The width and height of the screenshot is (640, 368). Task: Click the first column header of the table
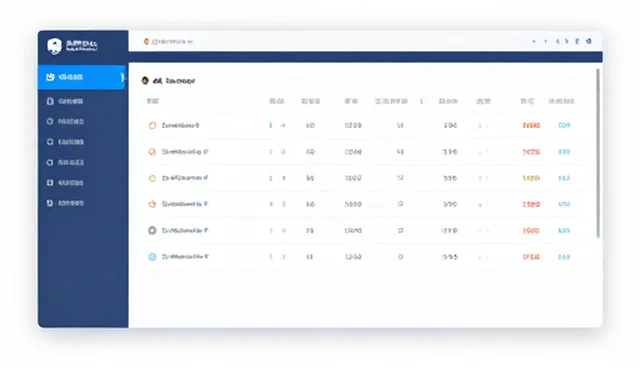click(153, 101)
